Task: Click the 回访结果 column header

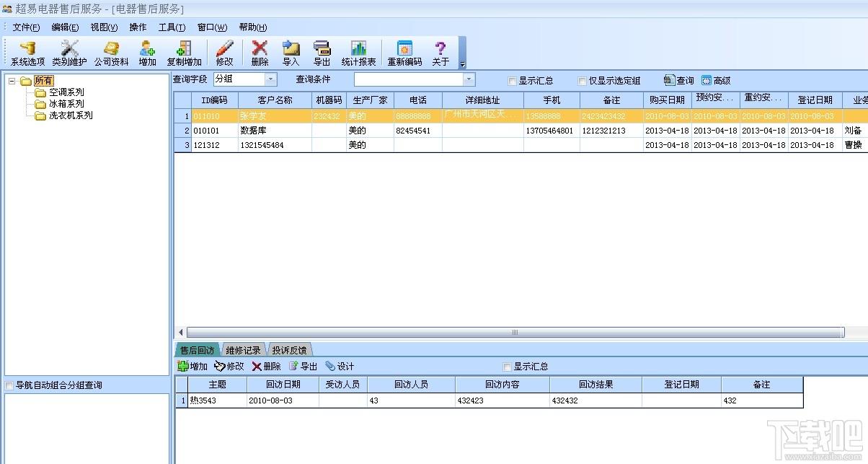Action: tap(596, 385)
